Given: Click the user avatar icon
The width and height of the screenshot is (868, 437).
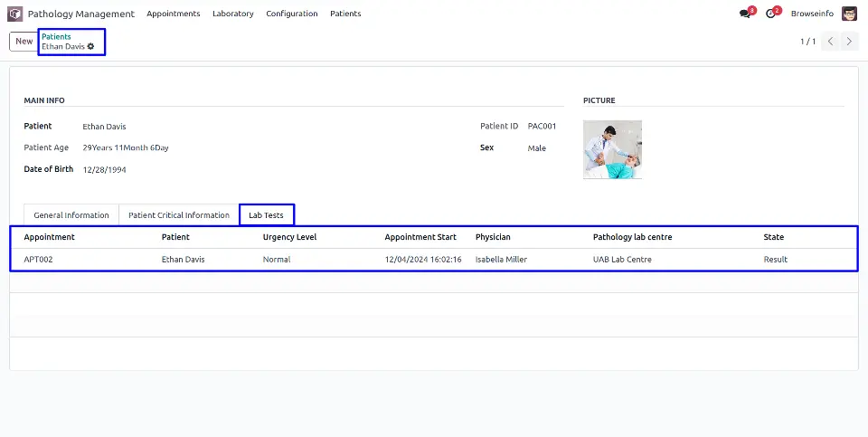Looking at the screenshot, I should (x=849, y=14).
